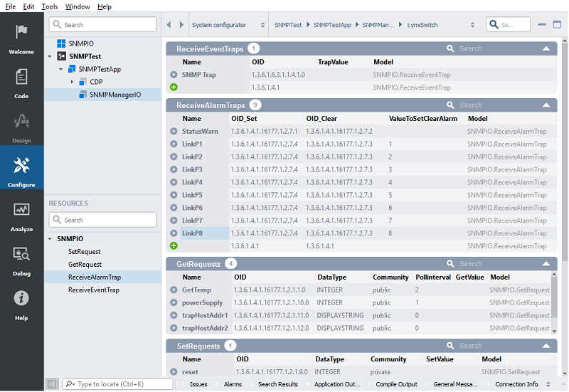Select the Analyze sidebar icon

(x=21, y=211)
